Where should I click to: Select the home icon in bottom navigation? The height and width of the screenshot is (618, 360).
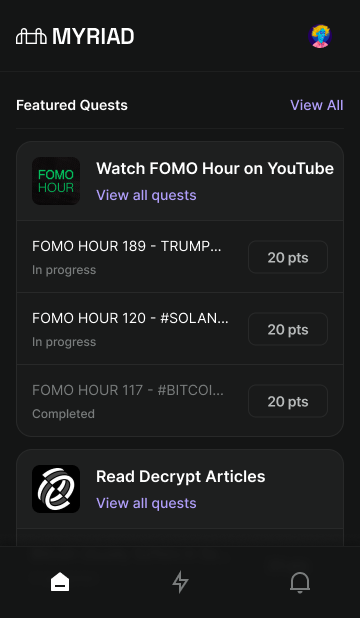coord(60,582)
